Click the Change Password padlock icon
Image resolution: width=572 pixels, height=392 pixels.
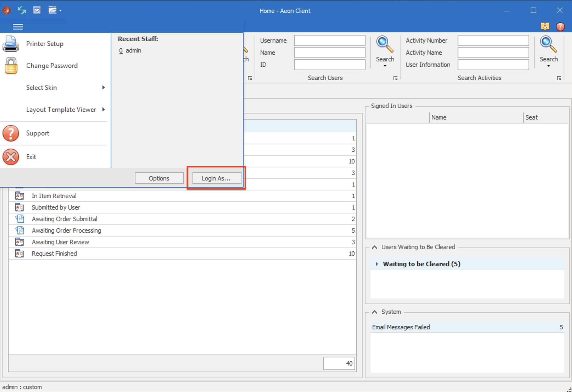(x=11, y=65)
